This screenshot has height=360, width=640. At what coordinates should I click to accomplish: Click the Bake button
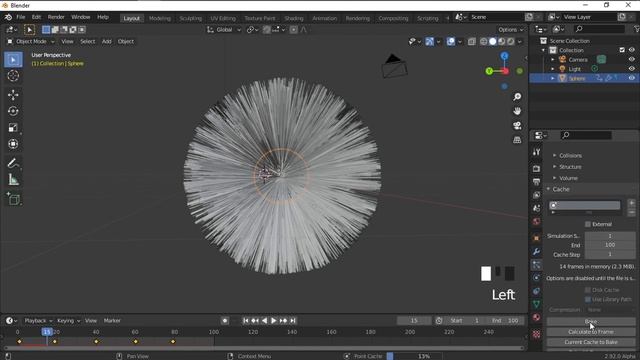(x=591, y=322)
